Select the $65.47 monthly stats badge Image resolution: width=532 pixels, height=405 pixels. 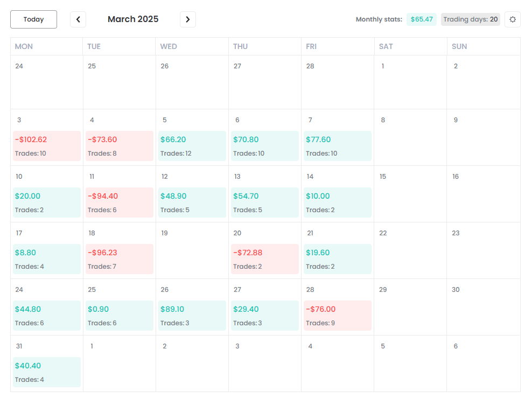pyautogui.click(x=421, y=19)
